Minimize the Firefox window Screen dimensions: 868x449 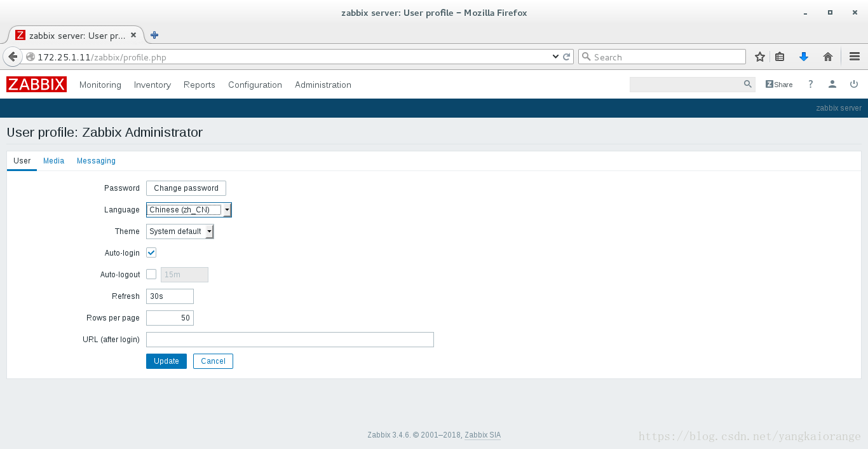click(x=807, y=13)
